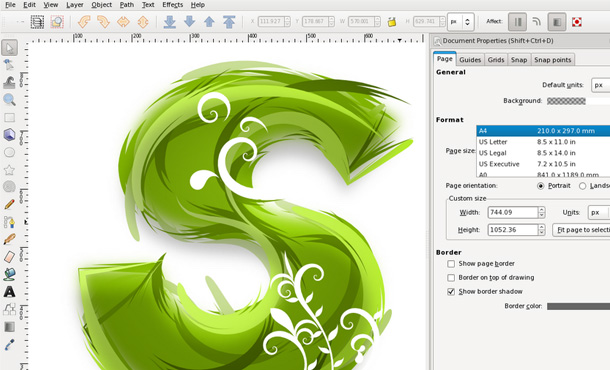This screenshot has width=610, height=370.
Task: Select the Calligraphy brush tool
Action: pyautogui.click(x=9, y=239)
